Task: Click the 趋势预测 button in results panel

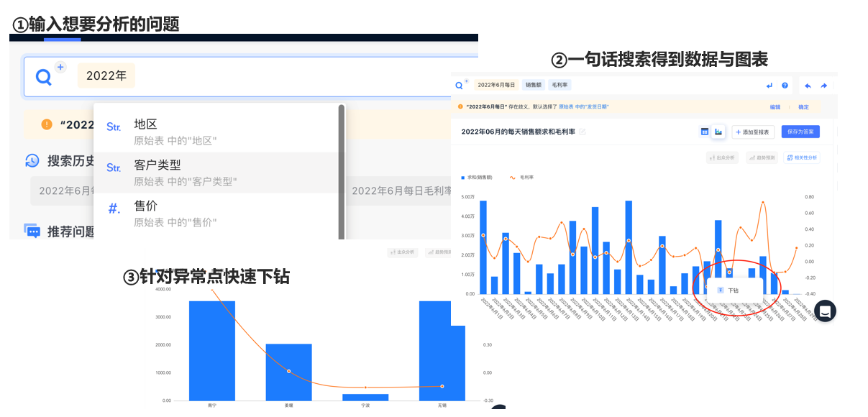Action: click(762, 157)
